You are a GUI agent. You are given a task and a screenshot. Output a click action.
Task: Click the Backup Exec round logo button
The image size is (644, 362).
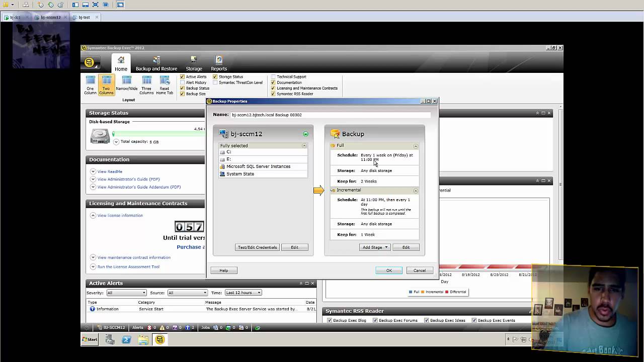click(89, 62)
